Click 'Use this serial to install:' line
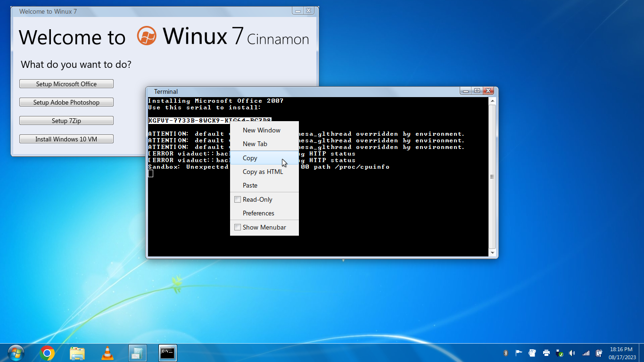 pos(205,107)
